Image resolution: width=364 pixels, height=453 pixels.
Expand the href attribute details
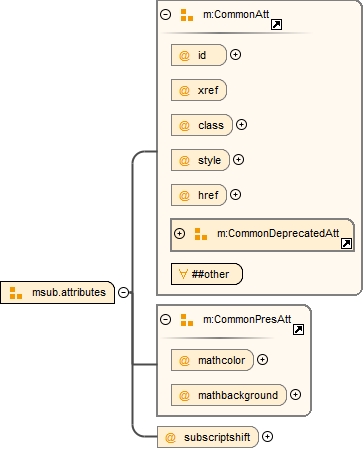235,195
